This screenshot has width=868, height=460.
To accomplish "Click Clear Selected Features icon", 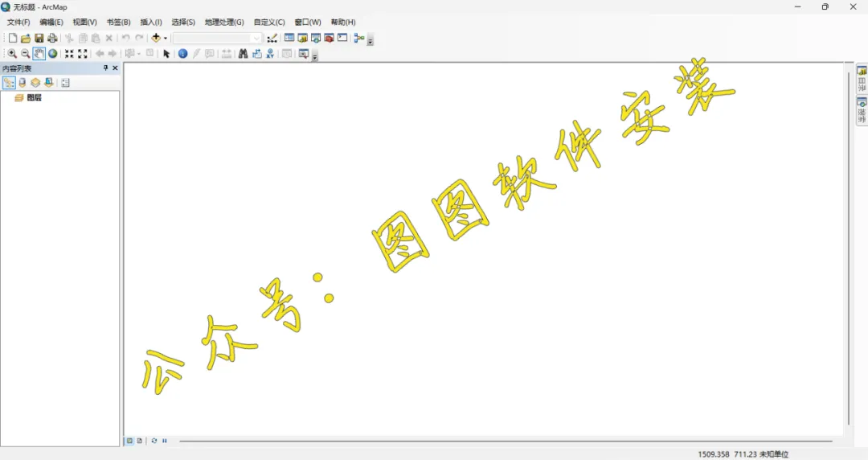I will coord(149,54).
